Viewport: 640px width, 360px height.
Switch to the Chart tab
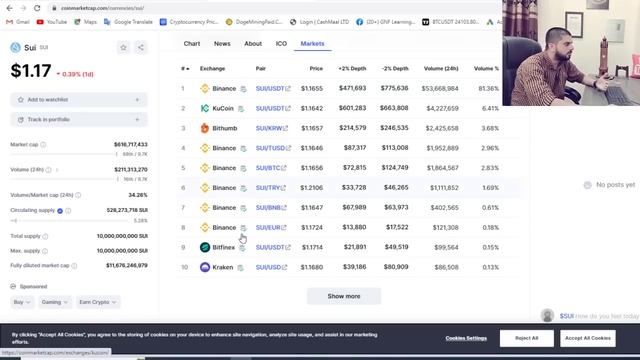pyautogui.click(x=192, y=44)
